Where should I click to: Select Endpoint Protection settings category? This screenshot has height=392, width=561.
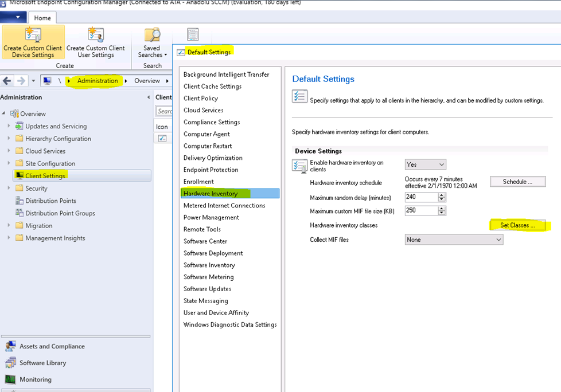coord(211,170)
